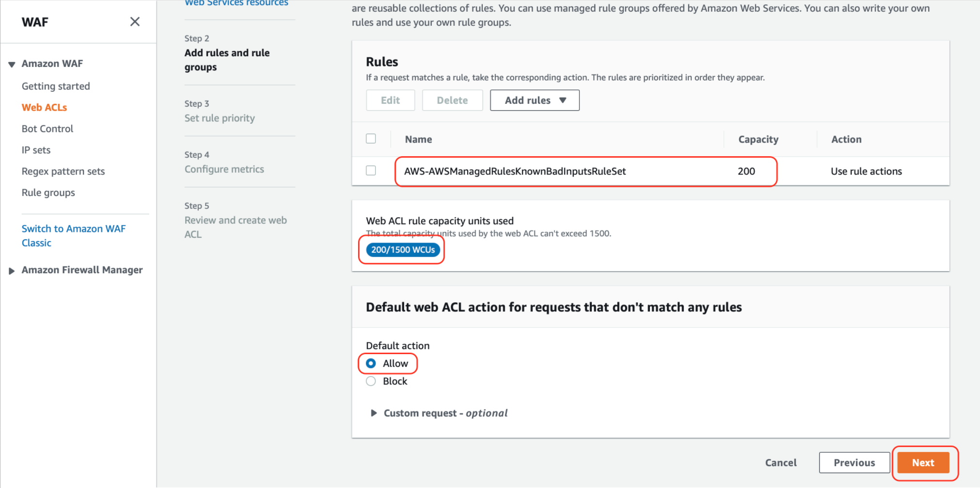Select all rules header checkbox
980x488 pixels.
371,139
